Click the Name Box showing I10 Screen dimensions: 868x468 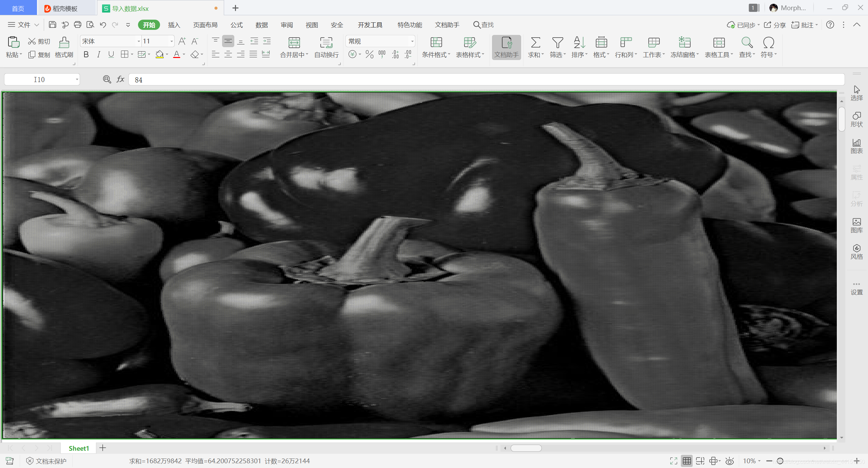[x=39, y=80]
